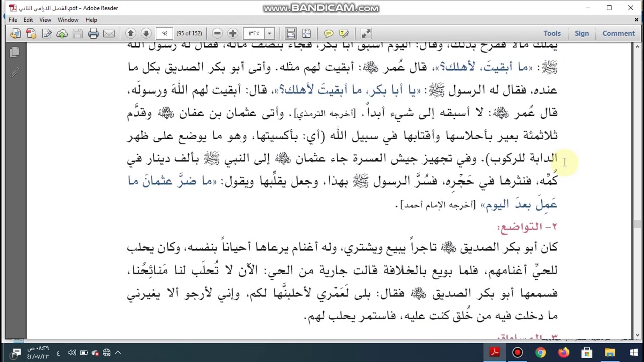Viewport: 644px width, 362px height.
Task: Click the taskbar clock and date
Action: coord(38,353)
